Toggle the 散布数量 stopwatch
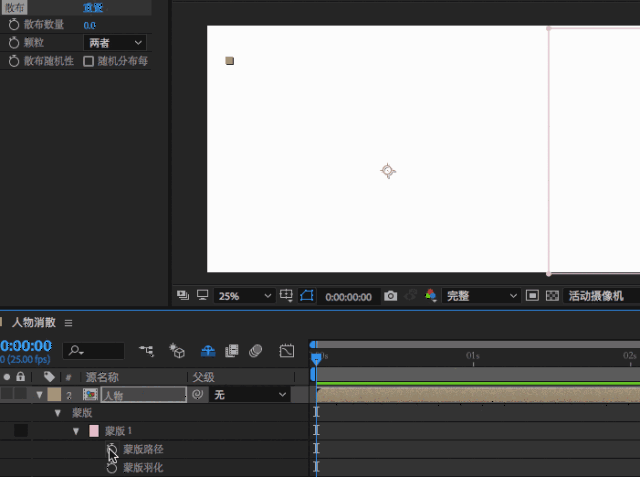Viewport: 640px width, 477px height. (x=14, y=25)
